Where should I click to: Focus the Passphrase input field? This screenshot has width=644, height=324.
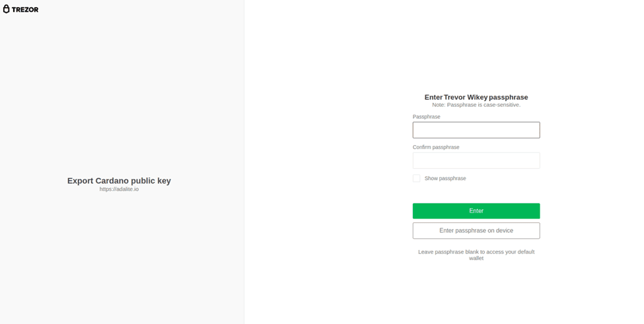click(x=476, y=130)
